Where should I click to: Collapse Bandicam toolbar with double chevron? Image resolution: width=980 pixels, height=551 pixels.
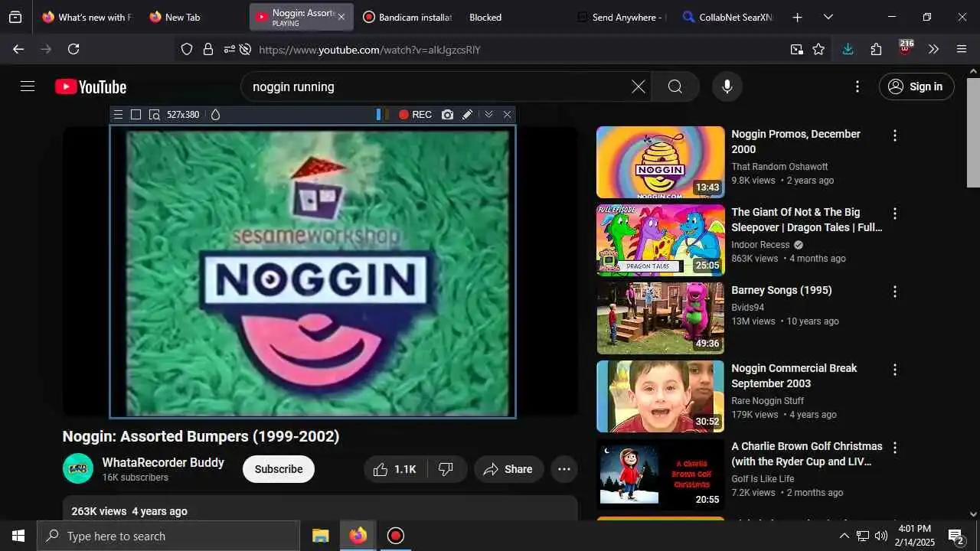click(488, 115)
